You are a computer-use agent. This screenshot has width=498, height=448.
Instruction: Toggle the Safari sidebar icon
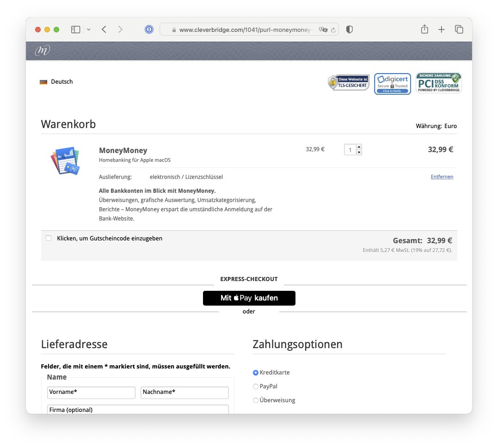coord(75,30)
